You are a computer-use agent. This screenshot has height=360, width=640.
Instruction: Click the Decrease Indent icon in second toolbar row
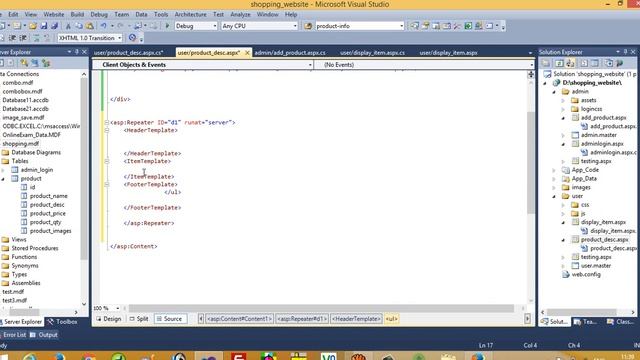tap(12, 38)
